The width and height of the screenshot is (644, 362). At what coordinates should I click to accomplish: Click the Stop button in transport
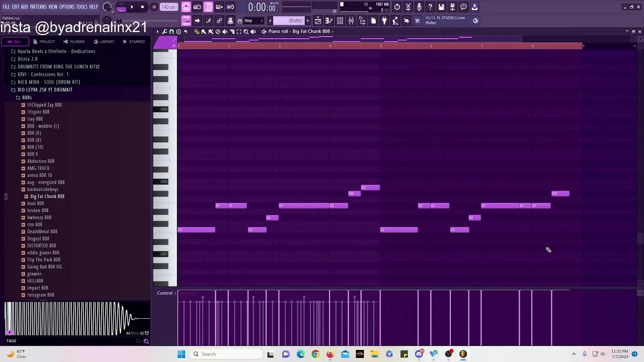coord(142,7)
